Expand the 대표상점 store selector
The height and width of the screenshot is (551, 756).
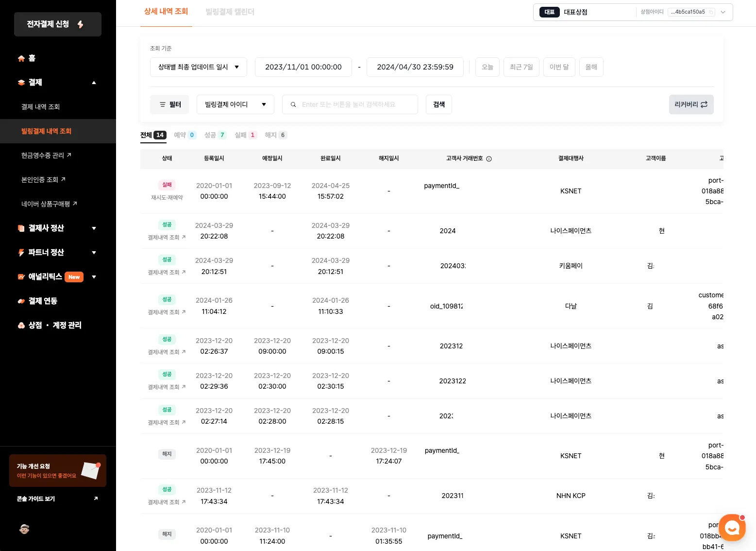[723, 12]
